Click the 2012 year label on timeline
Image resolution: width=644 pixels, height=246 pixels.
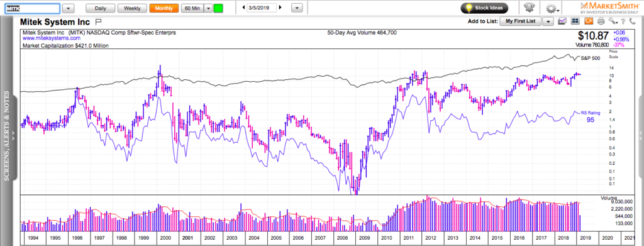[430, 238]
